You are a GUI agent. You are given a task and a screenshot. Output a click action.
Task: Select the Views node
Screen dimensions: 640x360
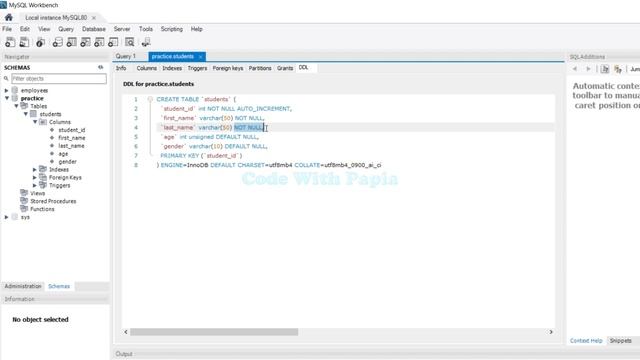coord(38,193)
